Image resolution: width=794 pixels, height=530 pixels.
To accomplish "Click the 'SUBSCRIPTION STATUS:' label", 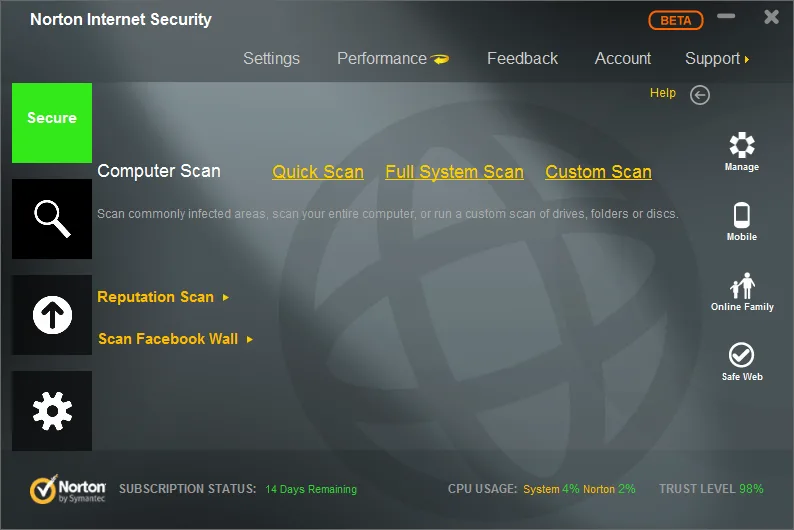I will click(x=187, y=489).
